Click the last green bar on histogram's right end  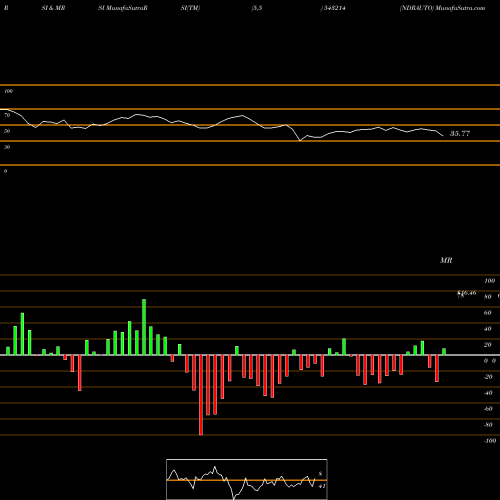coord(444,352)
